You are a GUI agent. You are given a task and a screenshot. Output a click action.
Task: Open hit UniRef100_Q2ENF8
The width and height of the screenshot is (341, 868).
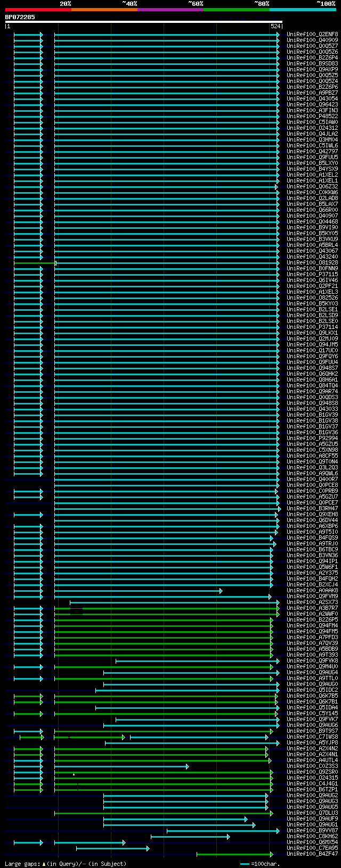click(312, 34)
